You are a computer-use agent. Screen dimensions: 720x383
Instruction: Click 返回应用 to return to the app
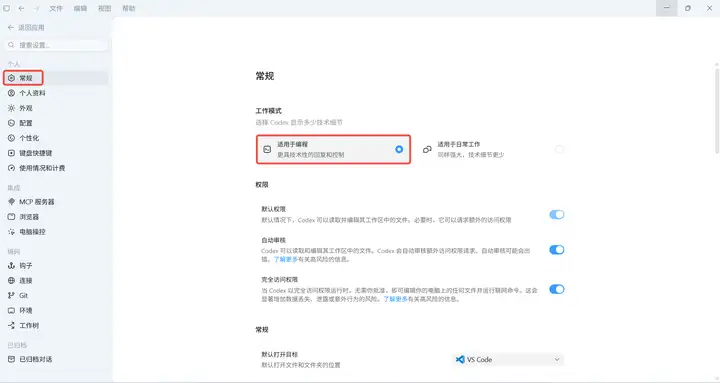[26, 28]
